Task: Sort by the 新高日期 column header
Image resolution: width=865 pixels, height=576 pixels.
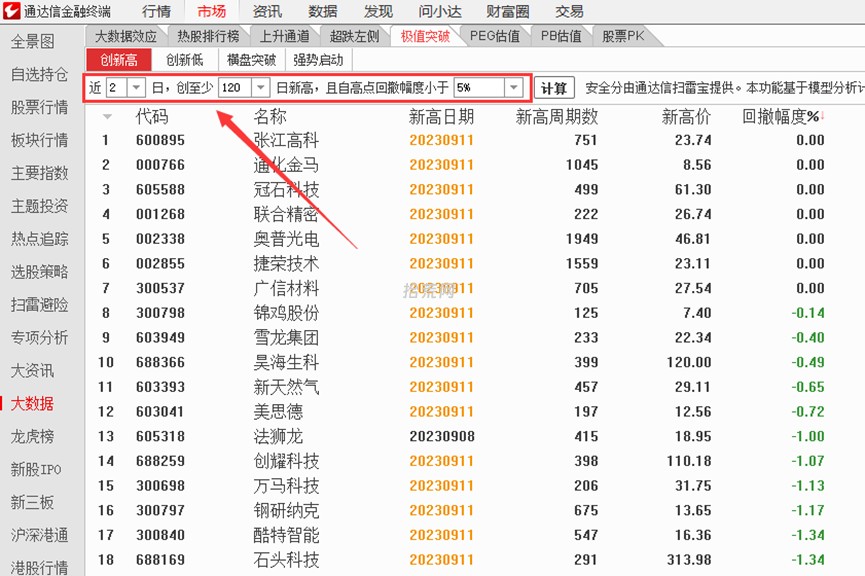Action: pos(441,116)
